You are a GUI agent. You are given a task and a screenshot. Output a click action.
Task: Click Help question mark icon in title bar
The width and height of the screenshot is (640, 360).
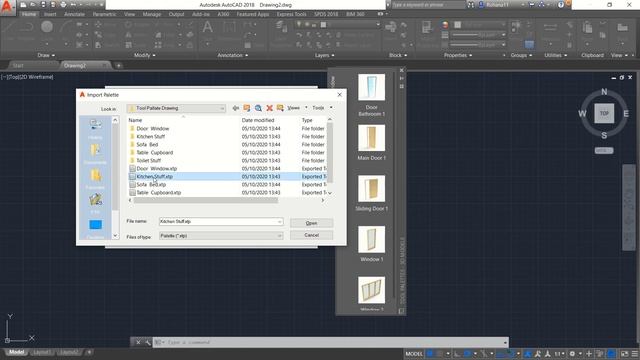pyautogui.click(x=561, y=5)
